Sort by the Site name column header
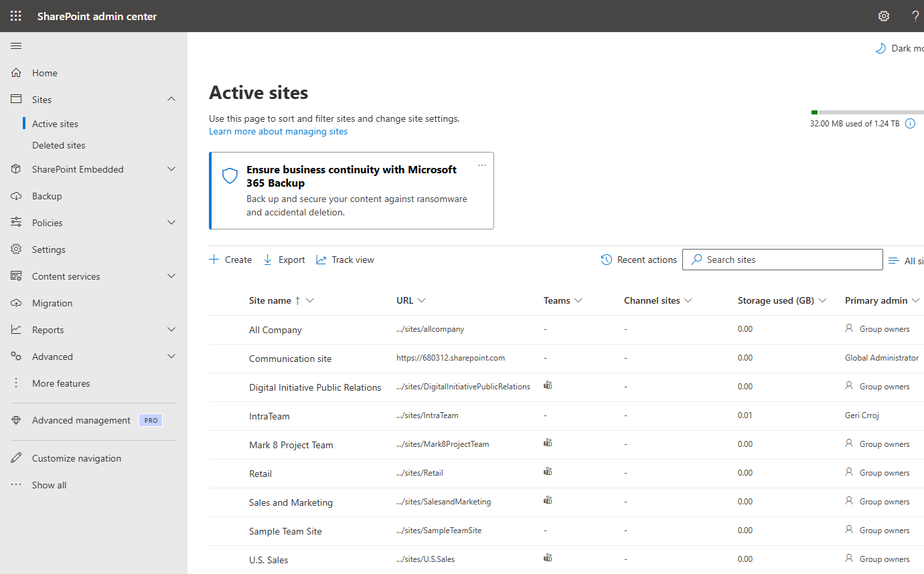Screen dimensions: 924x574 pos(270,301)
